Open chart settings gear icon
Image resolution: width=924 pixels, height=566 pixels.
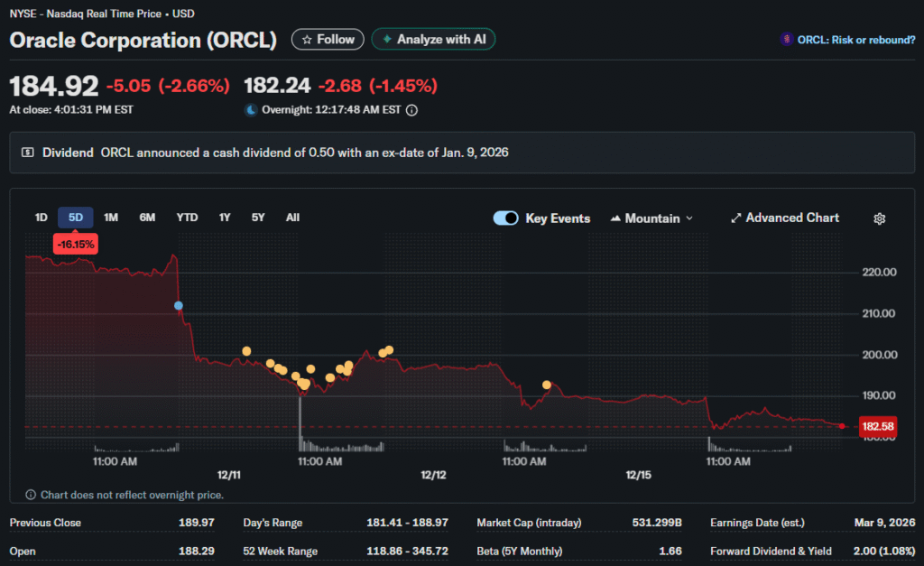880,218
